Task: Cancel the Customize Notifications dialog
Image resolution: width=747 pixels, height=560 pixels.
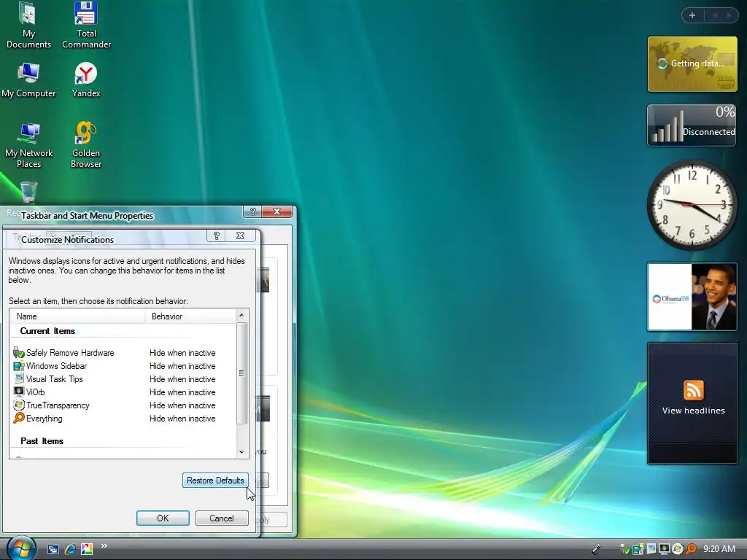Action: click(x=222, y=518)
